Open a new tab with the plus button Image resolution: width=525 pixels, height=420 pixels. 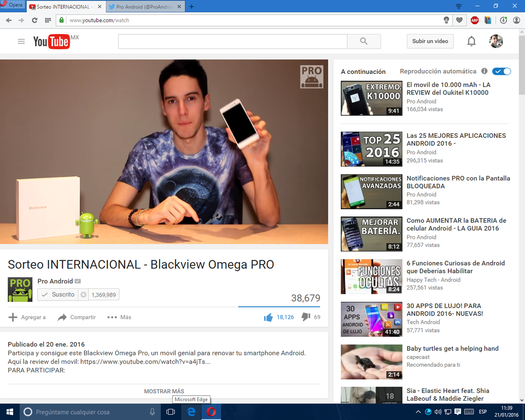[x=192, y=7]
